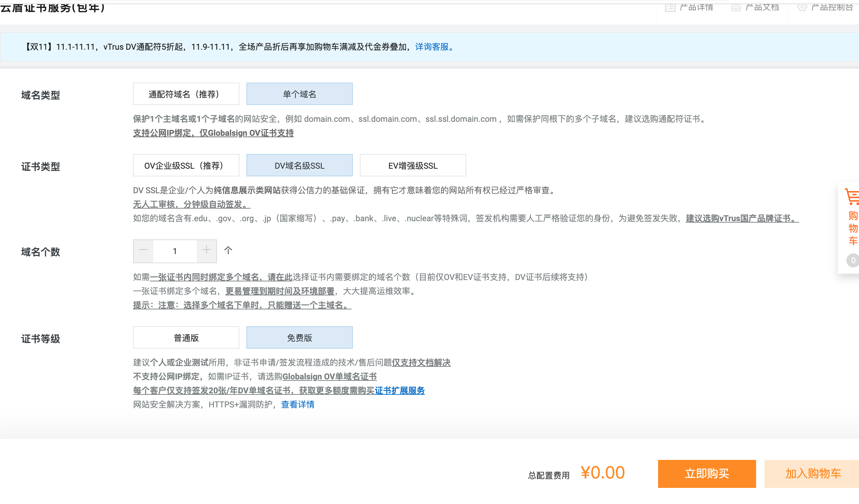Viewport: 859px width, 504px height.
Task: Click 产品详情 text in header
Action: pos(696,7)
